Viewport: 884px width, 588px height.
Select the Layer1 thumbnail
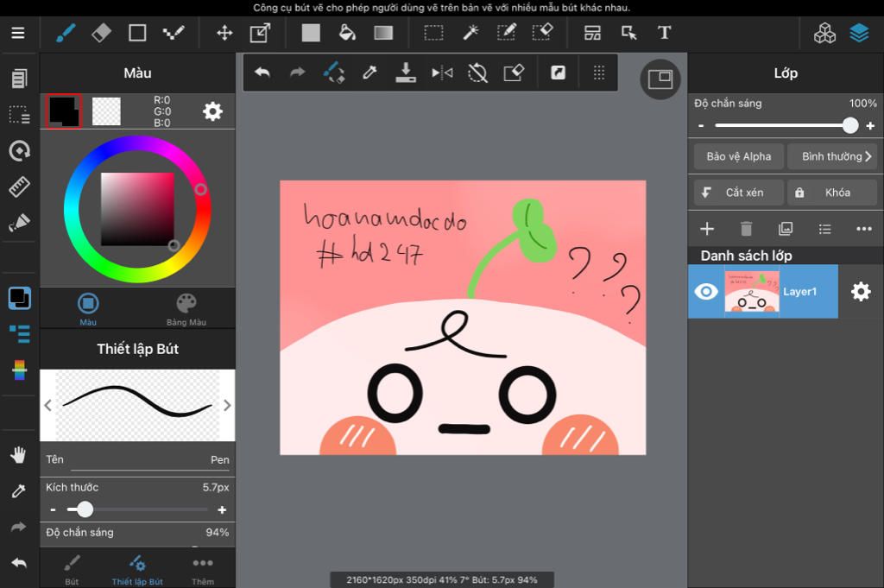point(752,292)
